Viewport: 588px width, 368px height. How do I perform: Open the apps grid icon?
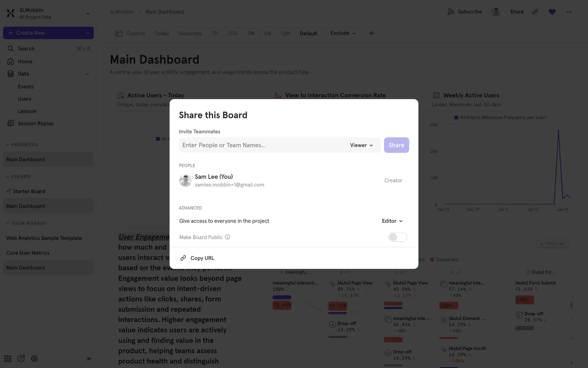(x=8, y=358)
